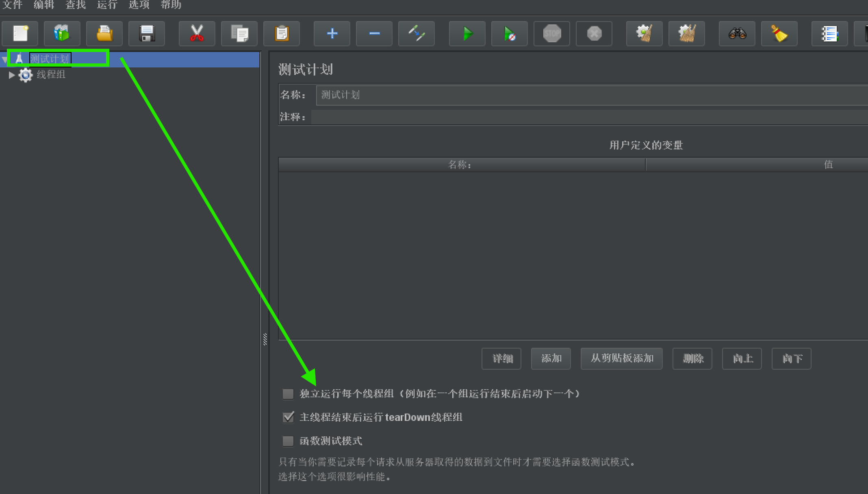This screenshot has height=494, width=868.
Task: Click the binoculars Search icon
Action: pos(737,34)
